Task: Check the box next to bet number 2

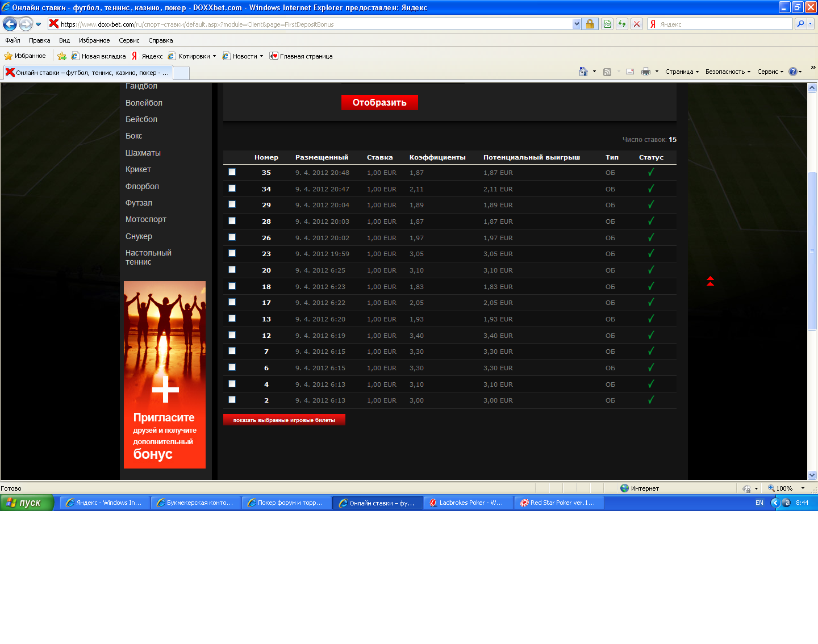Action: (x=232, y=400)
